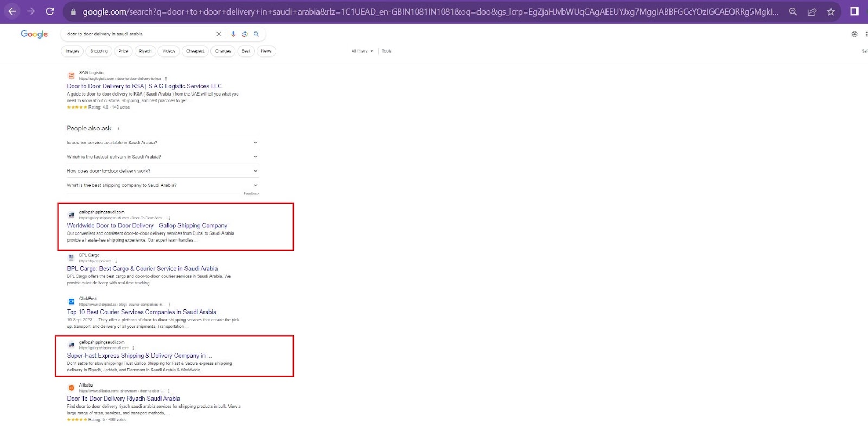This screenshot has width=868, height=430.
Task: Select the Riyadh filter chip
Action: pyautogui.click(x=145, y=51)
